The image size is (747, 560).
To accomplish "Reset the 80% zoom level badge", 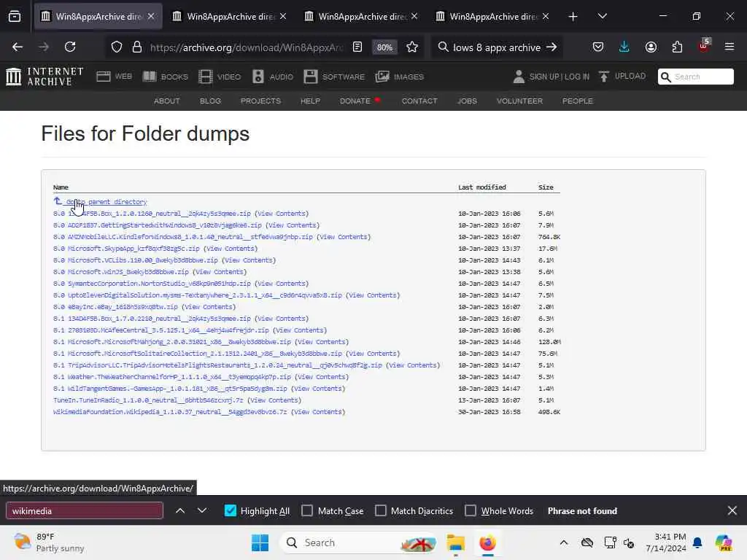I will [384, 47].
